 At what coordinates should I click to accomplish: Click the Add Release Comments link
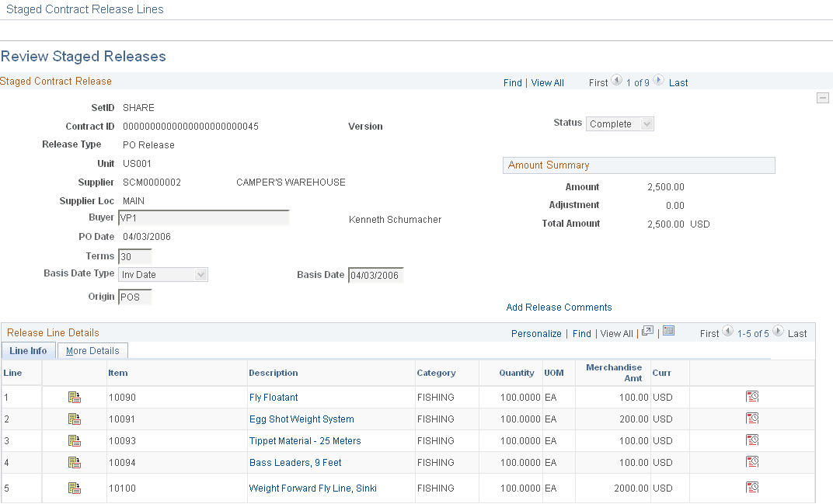point(559,307)
